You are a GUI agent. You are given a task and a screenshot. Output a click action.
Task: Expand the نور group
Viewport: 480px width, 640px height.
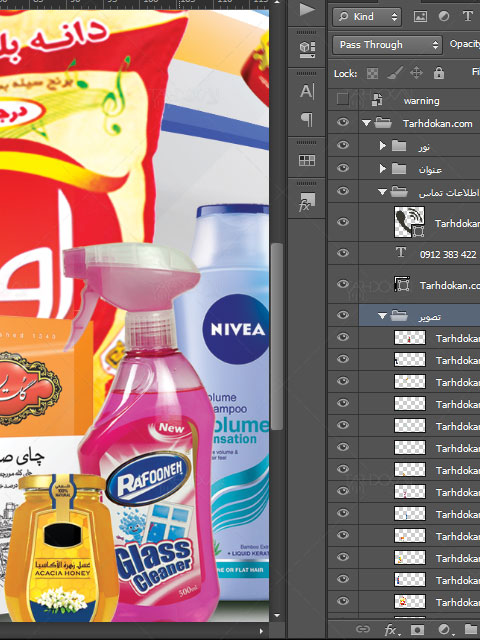[x=382, y=145]
